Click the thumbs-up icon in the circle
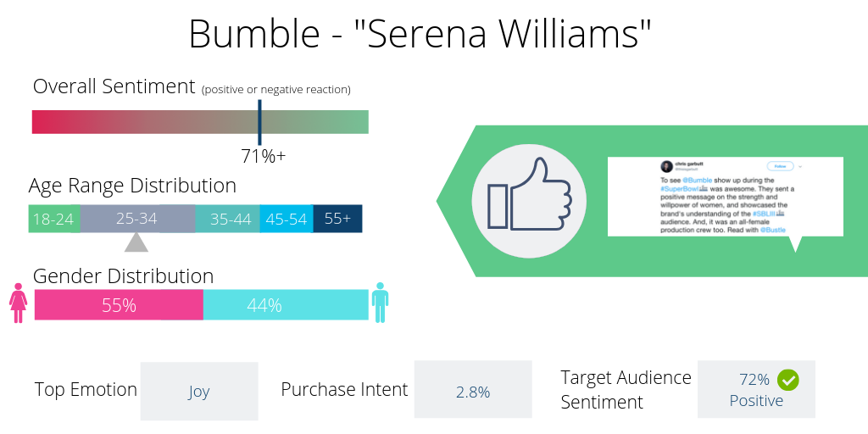Image resolution: width=868 pixels, height=434 pixels. point(529,201)
